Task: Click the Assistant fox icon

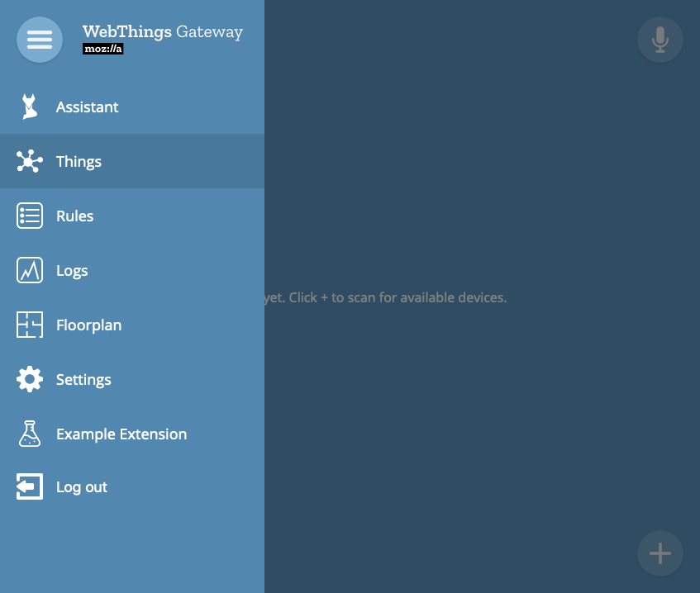Action: [x=30, y=107]
